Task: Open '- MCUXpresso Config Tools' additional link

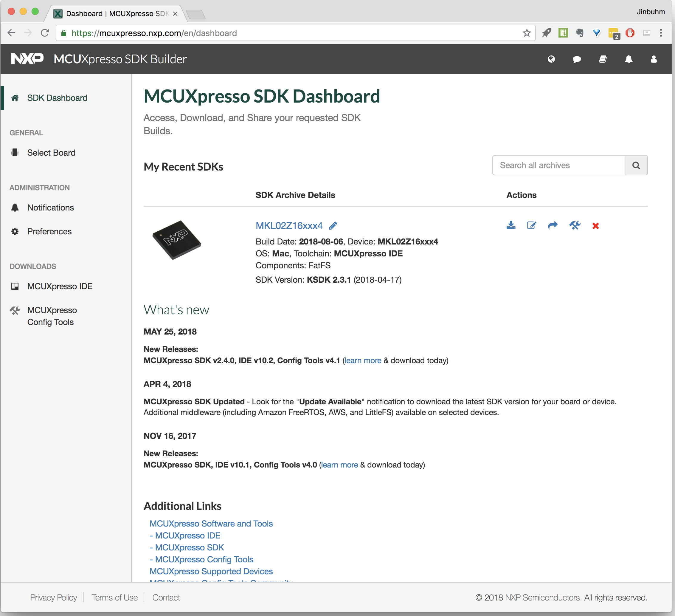Action: pyautogui.click(x=201, y=560)
